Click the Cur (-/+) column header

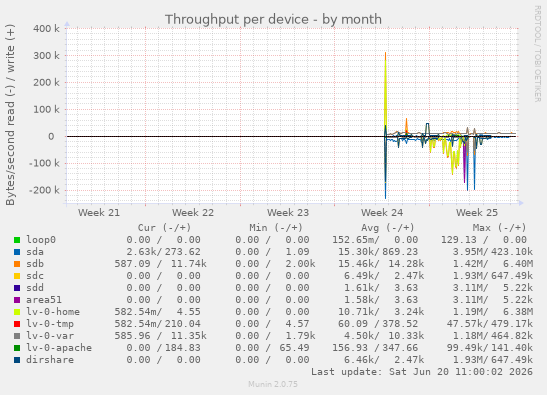164,228
